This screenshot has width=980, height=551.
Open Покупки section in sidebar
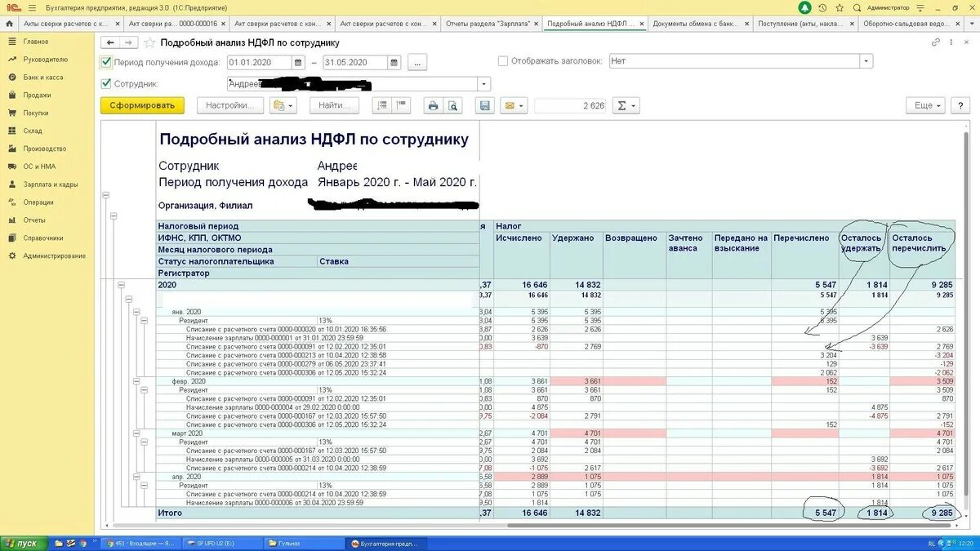tap(36, 113)
